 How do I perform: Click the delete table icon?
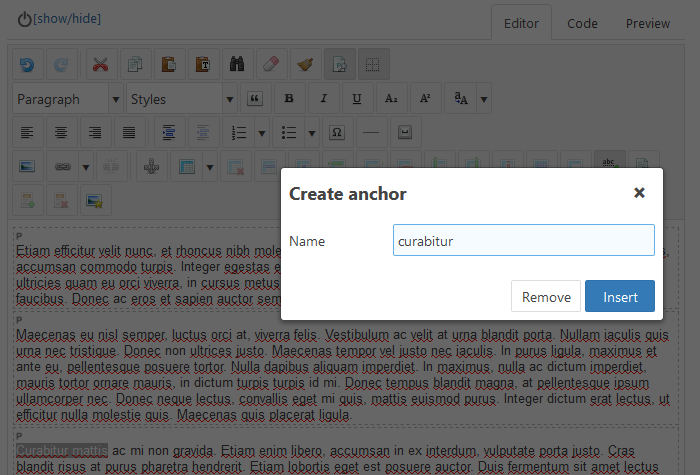tap(235, 167)
